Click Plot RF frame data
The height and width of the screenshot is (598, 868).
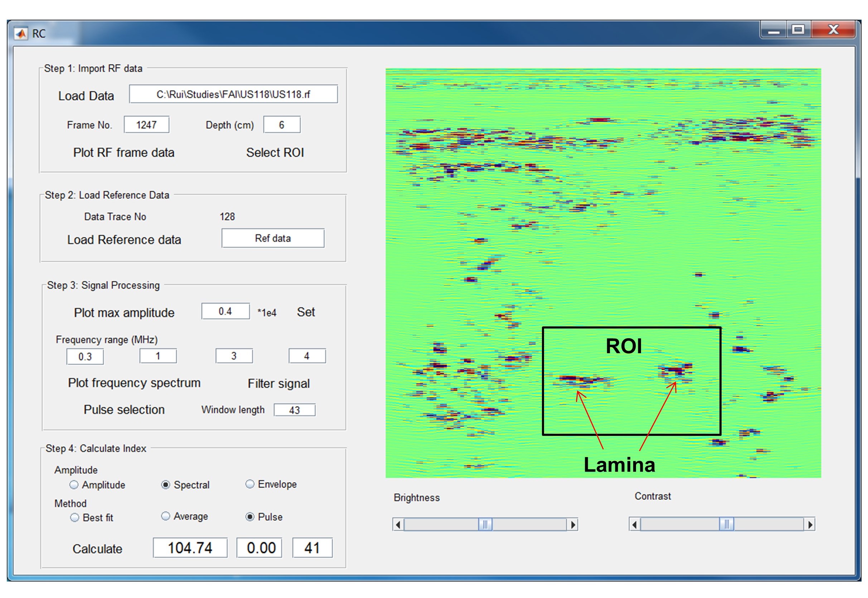[x=124, y=153]
